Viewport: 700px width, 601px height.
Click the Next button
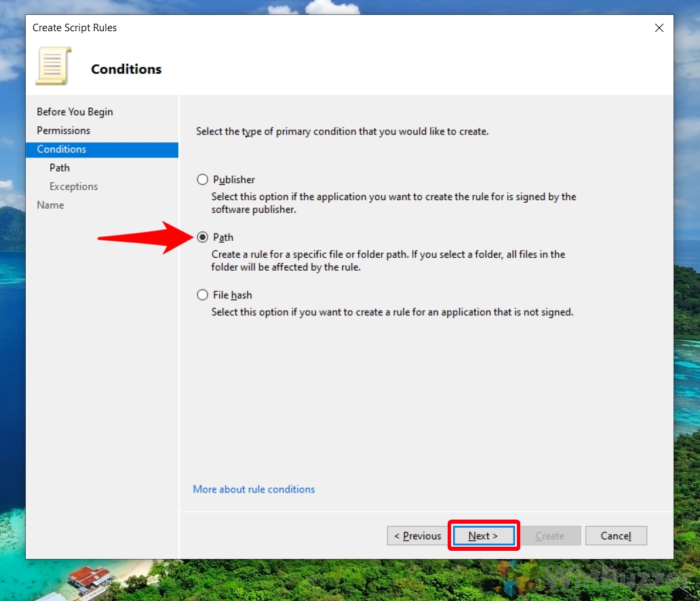[x=483, y=535]
